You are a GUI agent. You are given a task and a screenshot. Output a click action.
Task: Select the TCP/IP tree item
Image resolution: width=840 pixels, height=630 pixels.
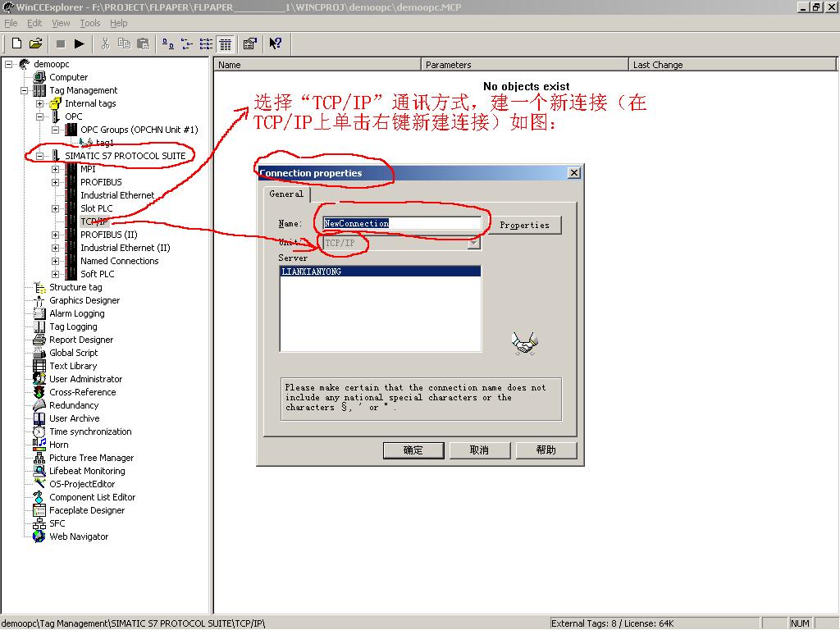pyautogui.click(x=94, y=221)
